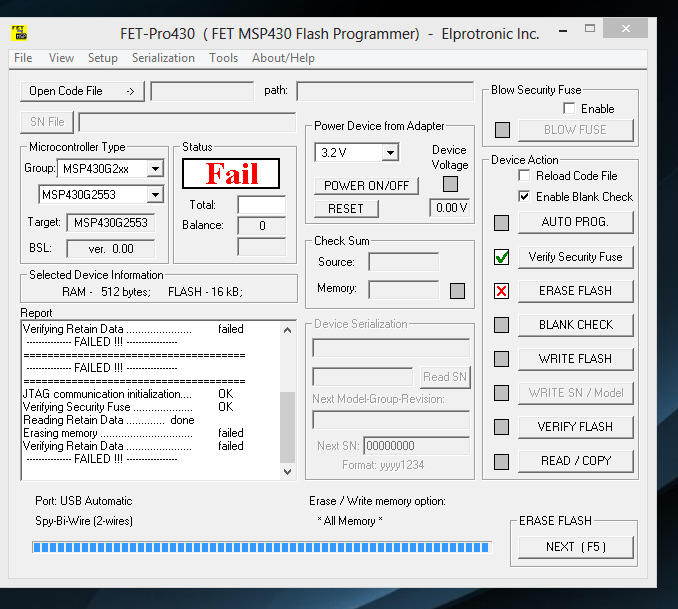Click the Target MSP430G2553 field
The height and width of the screenshot is (609, 678).
coord(111,223)
